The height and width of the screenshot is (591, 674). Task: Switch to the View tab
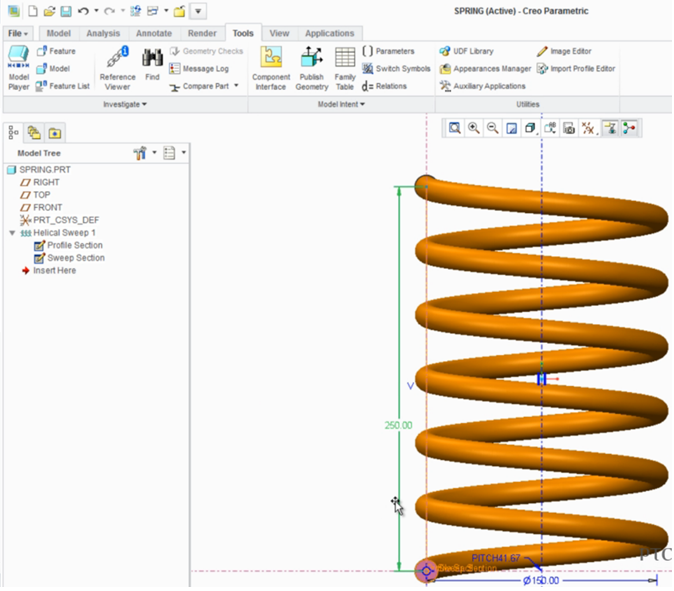[279, 33]
